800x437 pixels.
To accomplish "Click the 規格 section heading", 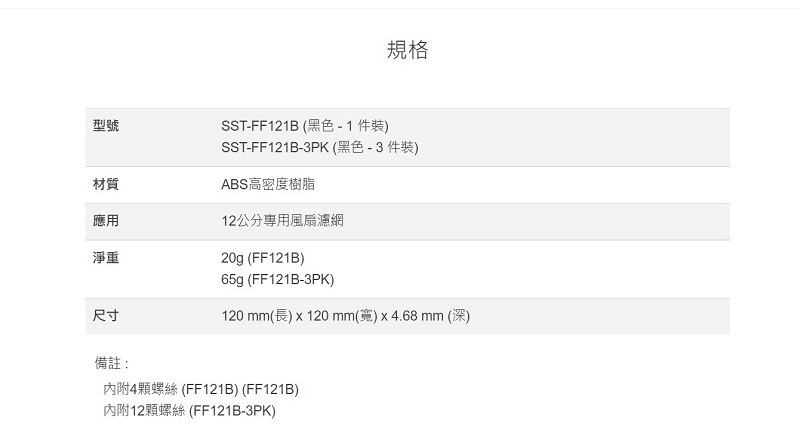I will 407,50.
